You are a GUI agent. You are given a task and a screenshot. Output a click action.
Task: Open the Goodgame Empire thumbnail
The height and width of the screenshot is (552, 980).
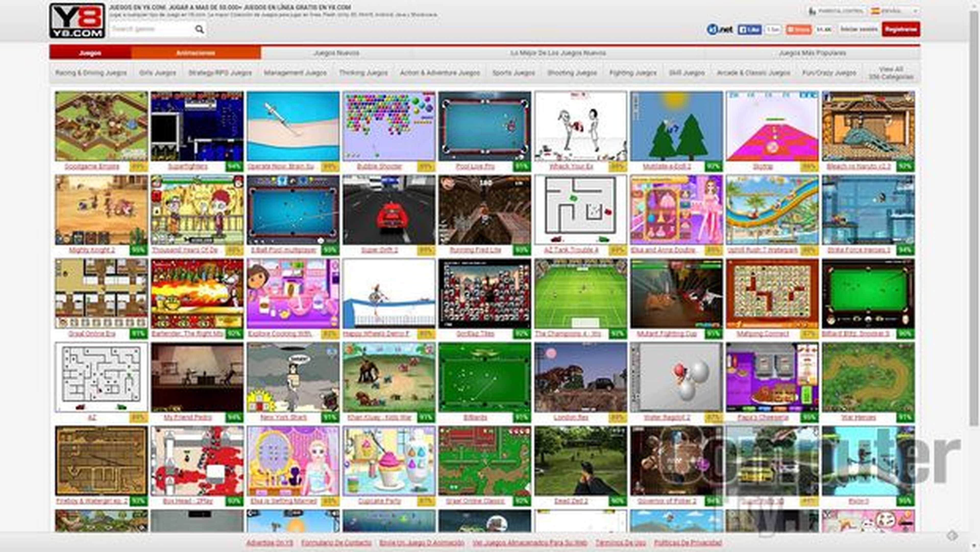(x=101, y=126)
